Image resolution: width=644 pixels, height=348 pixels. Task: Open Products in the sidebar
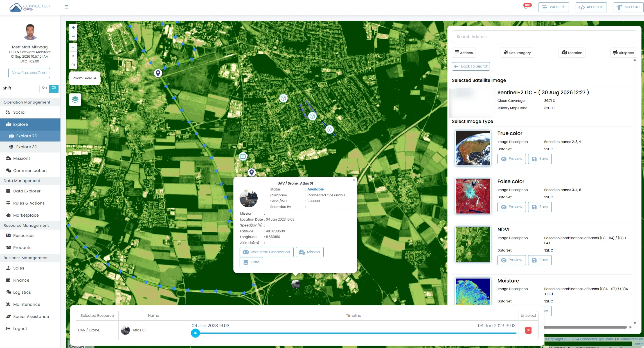coord(30,248)
